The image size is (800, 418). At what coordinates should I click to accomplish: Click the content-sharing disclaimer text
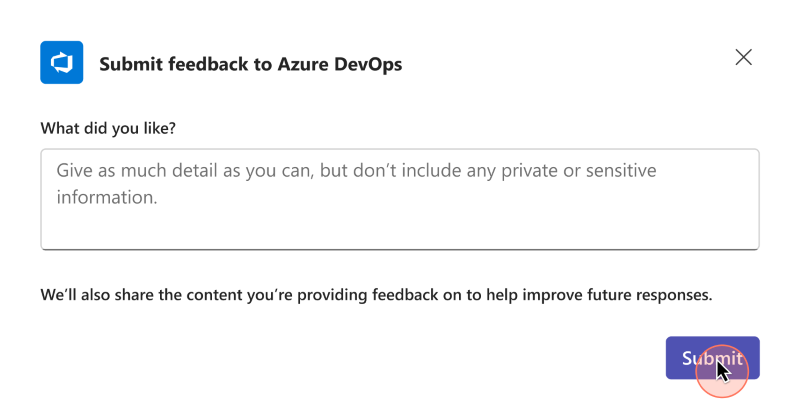tap(375, 296)
